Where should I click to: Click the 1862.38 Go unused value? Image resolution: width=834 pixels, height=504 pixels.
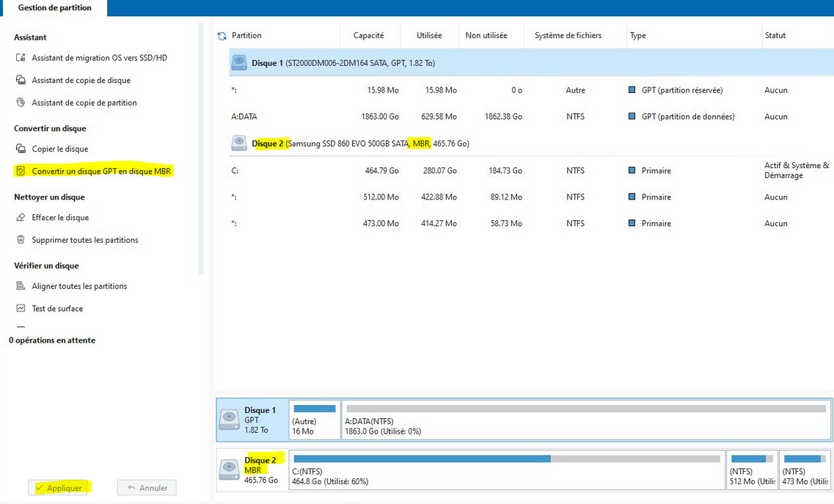(x=503, y=116)
